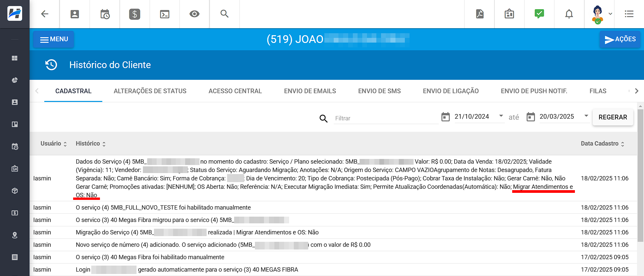644x276 pixels.
Task: Click the application logo icon
Action: point(15,14)
